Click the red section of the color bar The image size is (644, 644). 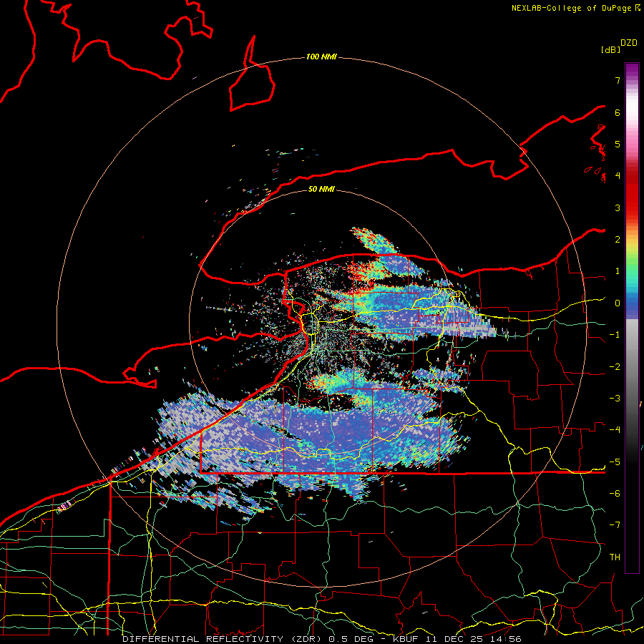(632, 193)
